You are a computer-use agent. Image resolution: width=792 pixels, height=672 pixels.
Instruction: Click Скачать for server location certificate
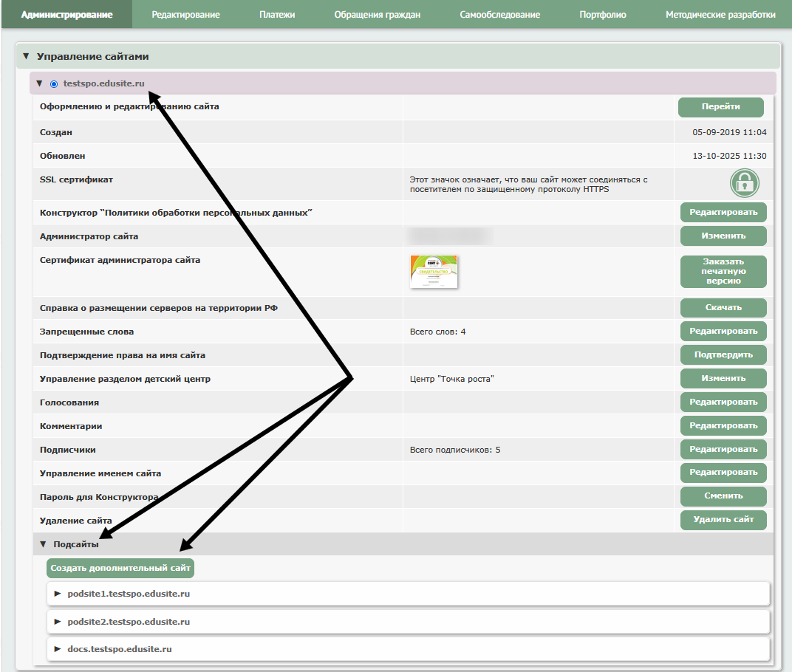723,307
